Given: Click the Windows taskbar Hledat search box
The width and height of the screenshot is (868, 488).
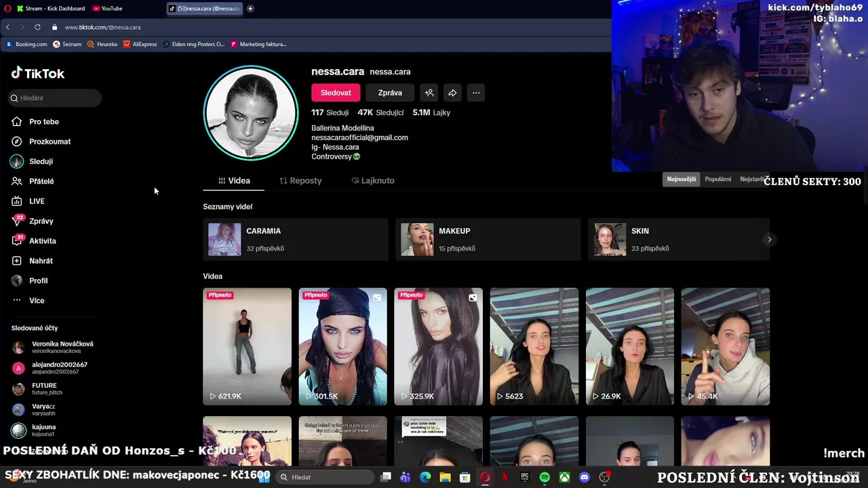Looking at the screenshot, I should click(x=325, y=477).
